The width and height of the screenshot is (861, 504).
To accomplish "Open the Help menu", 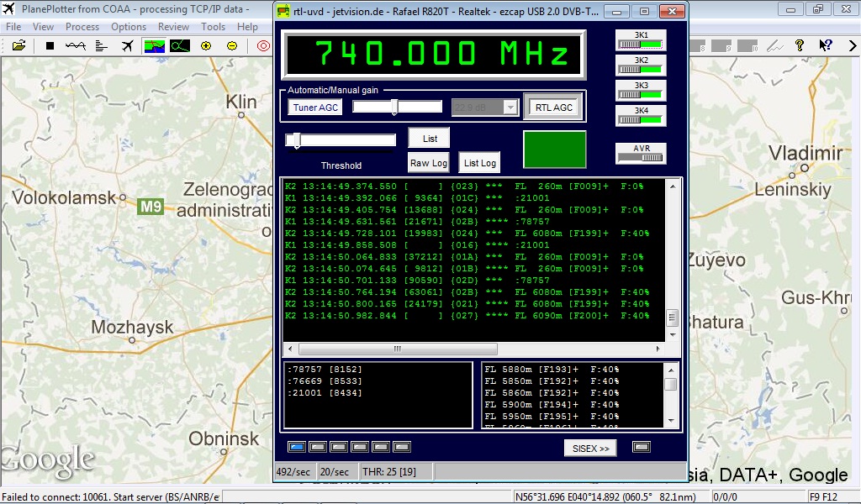I will pos(248,26).
